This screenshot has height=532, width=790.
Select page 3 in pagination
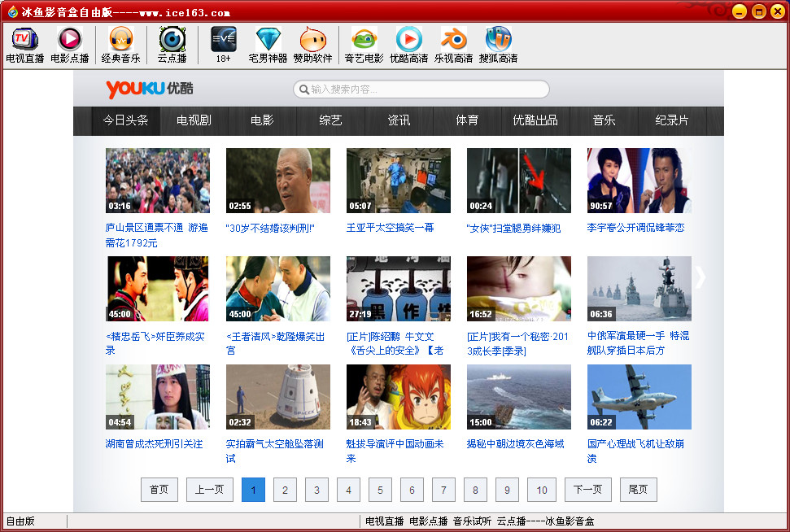pos(317,490)
